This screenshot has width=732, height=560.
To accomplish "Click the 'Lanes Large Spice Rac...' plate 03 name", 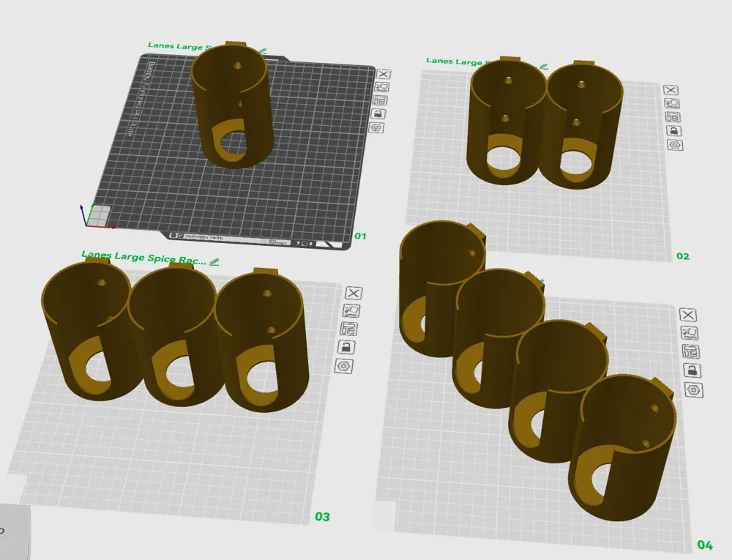I will (x=143, y=258).
